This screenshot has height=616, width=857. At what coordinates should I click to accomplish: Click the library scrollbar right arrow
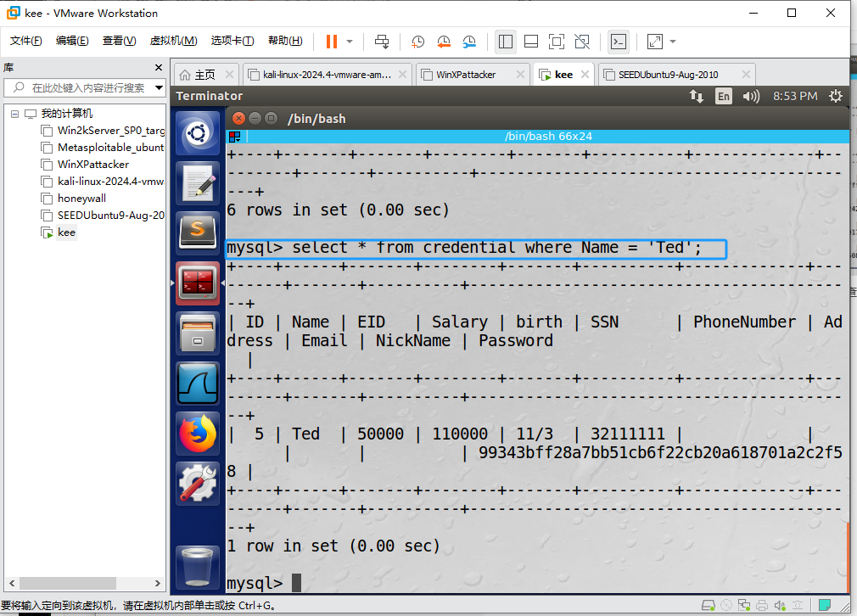158,583
